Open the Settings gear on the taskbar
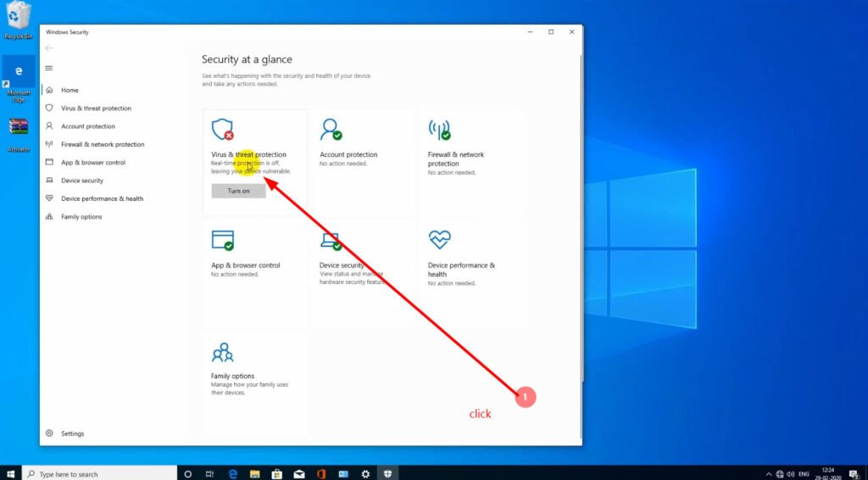Viewport: 868px width, 480px height. point(365,474)
